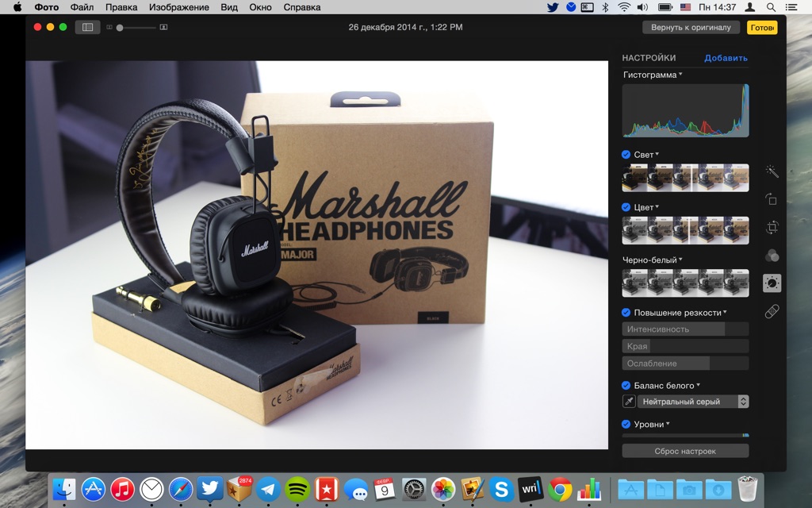Select the magic wand Enhance tool

click(772, 171)
